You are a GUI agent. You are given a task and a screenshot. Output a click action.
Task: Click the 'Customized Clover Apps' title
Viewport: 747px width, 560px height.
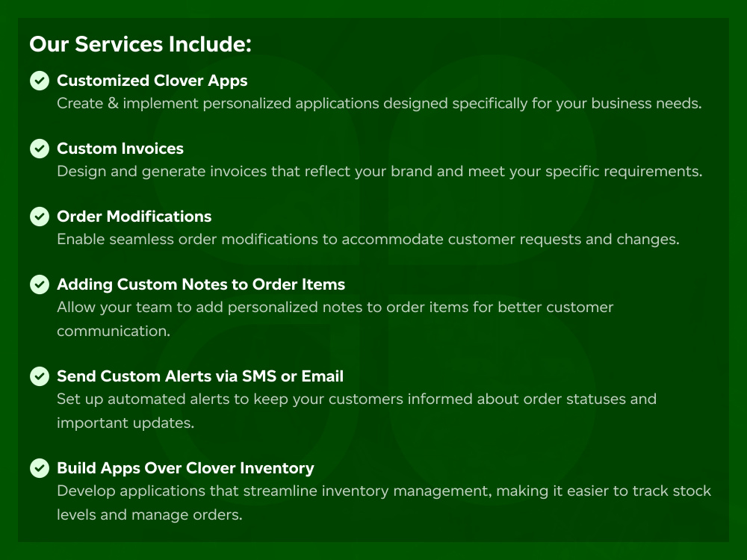pyautogui.click(x=152, y=81)
